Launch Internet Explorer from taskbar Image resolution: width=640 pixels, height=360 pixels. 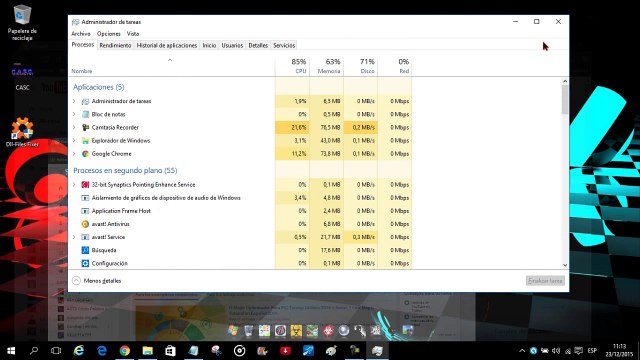(79, 351)
